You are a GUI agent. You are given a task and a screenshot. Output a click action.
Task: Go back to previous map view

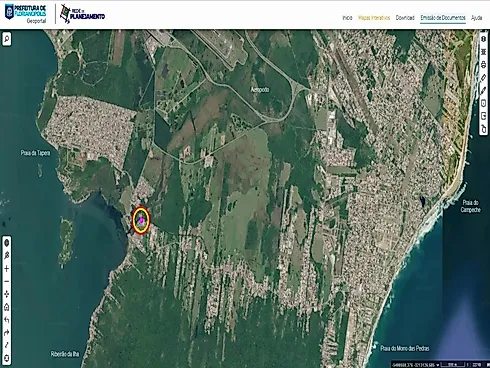6,320
